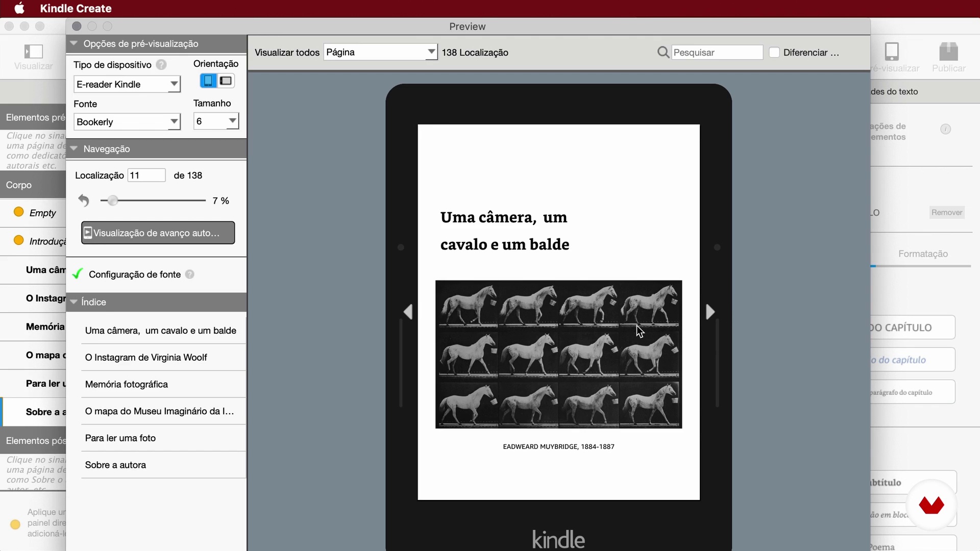
Task: Select the Memória chapter in main window
Action: (33, 327)
